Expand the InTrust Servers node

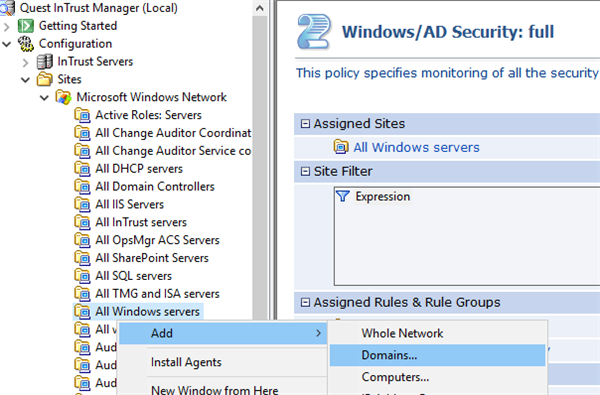[x=25, y=62]
